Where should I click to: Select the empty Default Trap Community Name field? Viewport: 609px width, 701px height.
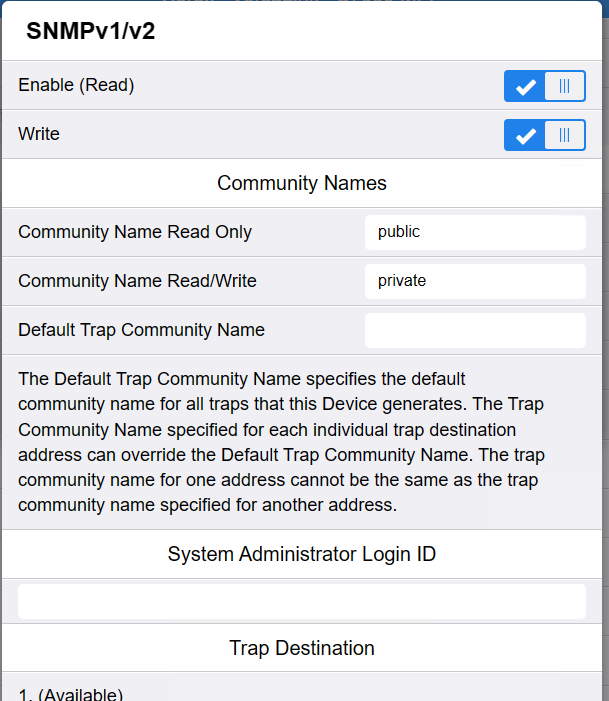pos(474,330)
